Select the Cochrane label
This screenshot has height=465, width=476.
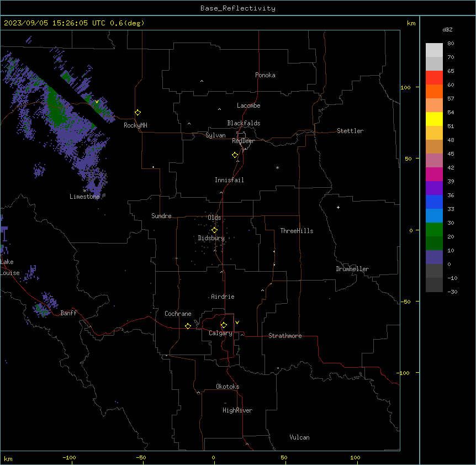pyautogui.click(x=178, y=314)
